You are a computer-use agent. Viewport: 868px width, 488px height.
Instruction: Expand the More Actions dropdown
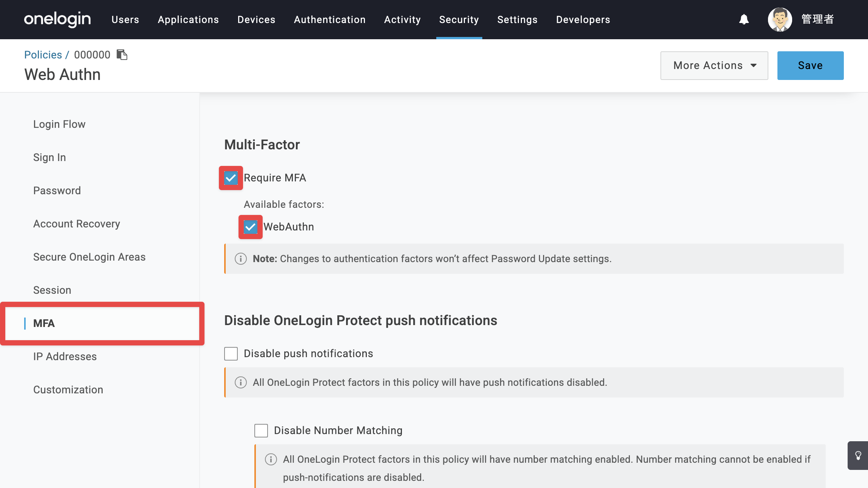coord(714,66)
